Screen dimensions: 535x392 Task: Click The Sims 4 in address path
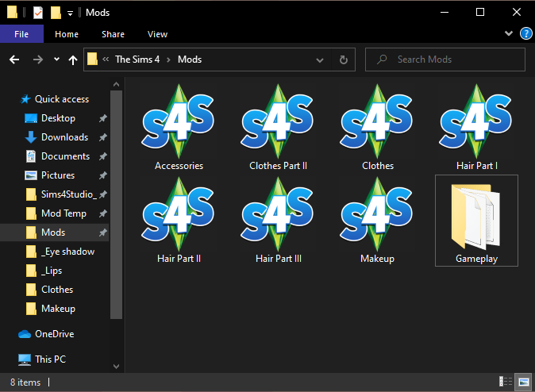pos(137,60)
